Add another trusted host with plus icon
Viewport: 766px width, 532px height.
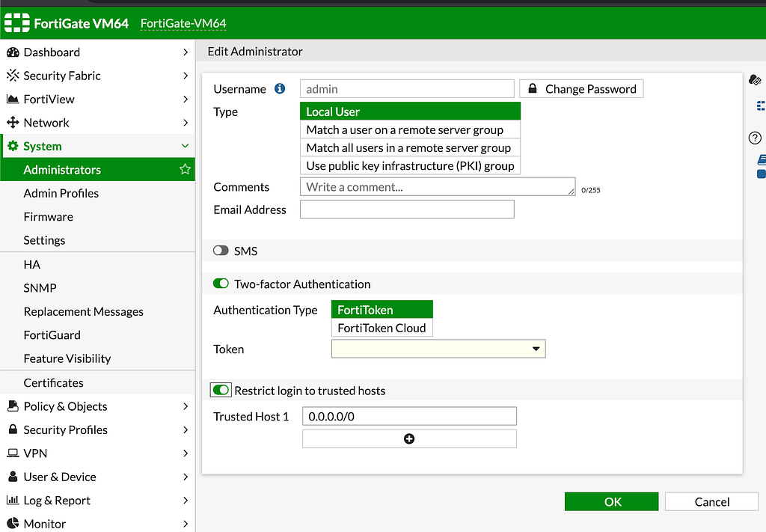[409, 439]
